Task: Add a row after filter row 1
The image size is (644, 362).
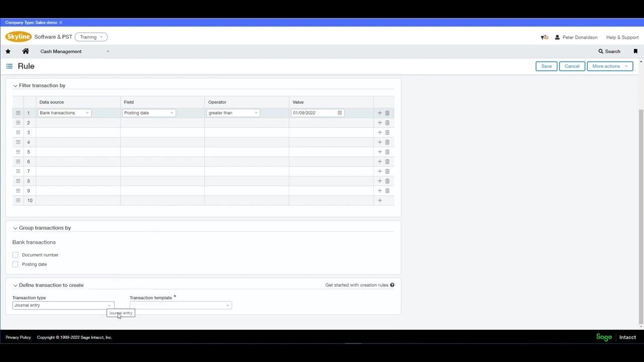Action: tap(380, 113)
